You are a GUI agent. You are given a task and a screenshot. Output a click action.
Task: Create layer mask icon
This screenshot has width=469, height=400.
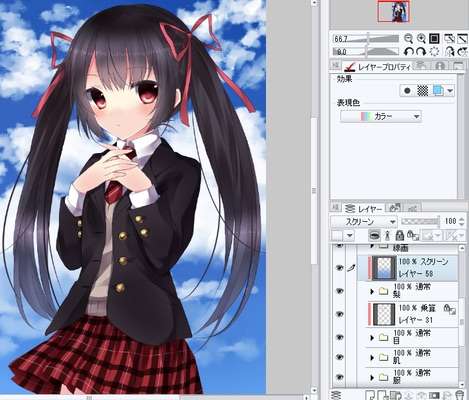coord(434,395)
